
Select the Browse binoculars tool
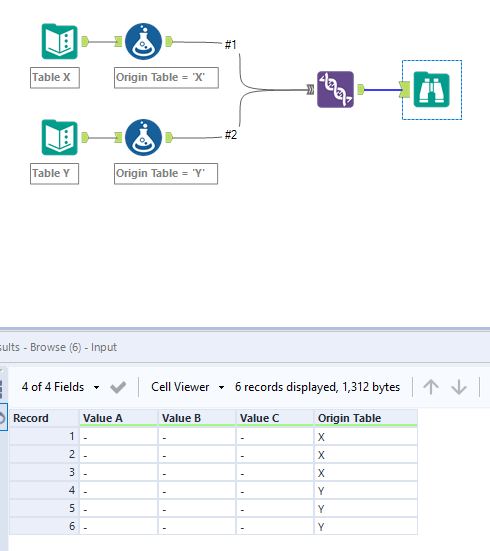[x=432, y=90]
